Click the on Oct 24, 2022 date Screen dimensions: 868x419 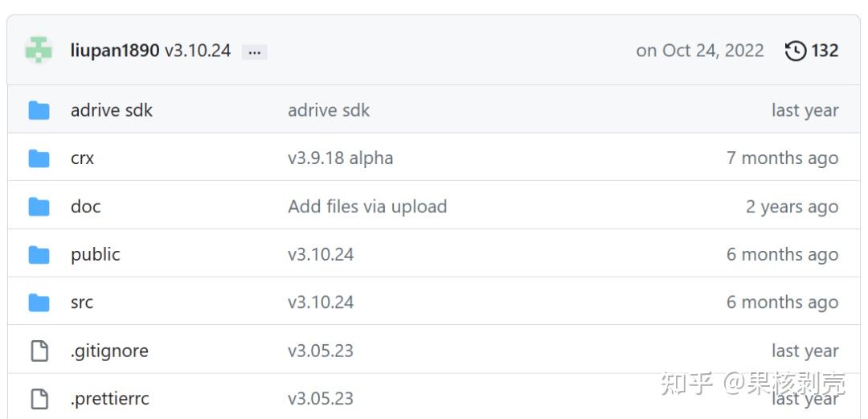click(699, 51)
